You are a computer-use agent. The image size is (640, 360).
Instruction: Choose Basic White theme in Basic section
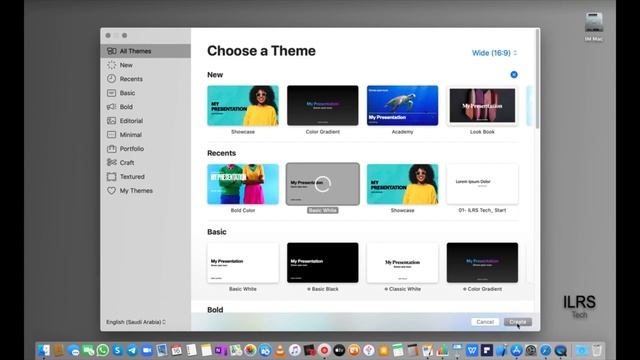coord(243,262)
